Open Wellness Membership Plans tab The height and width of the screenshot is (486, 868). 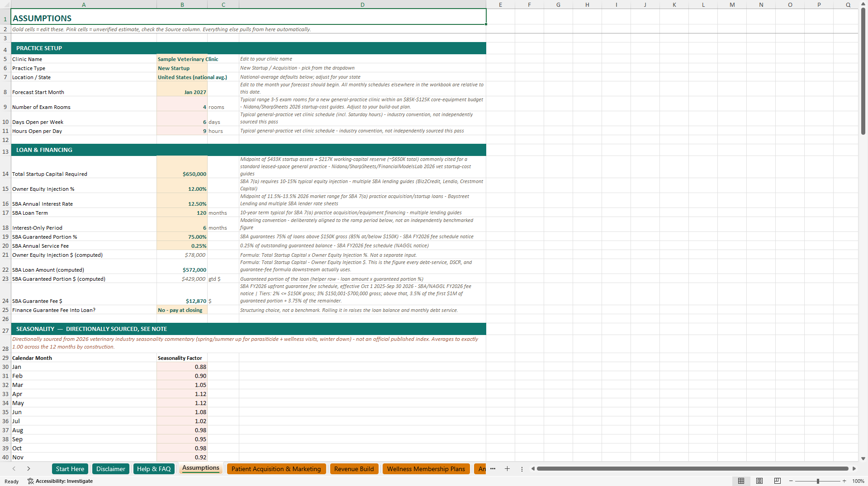(426, 469)
